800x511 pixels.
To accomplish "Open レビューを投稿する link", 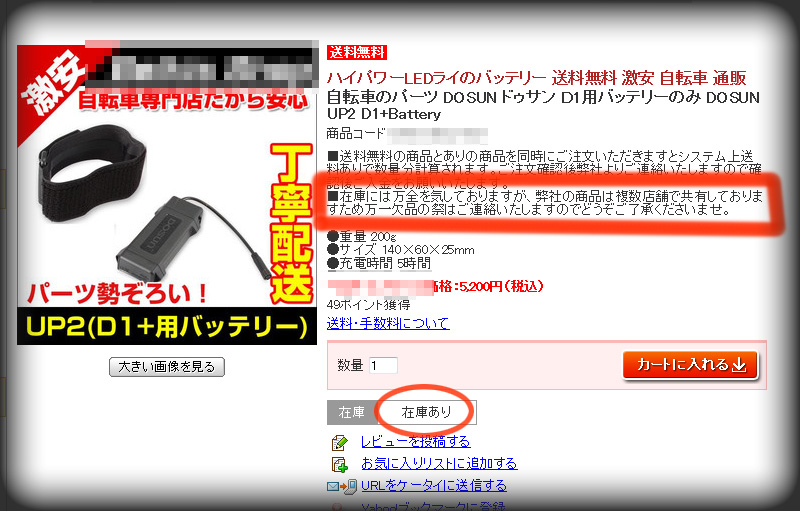I will (x=415, y=441).
